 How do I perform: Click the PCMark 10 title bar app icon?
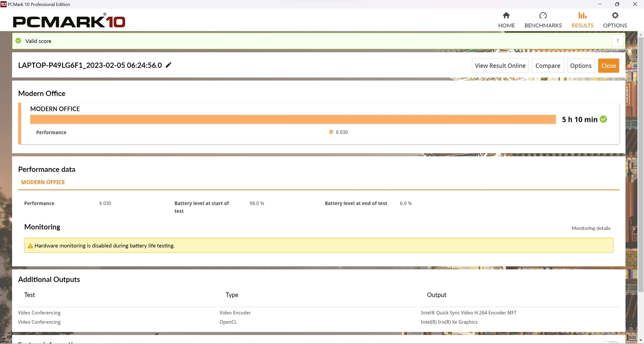pos(3,4)
